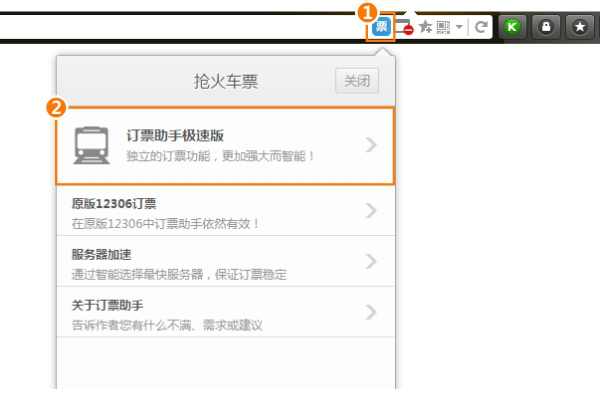Open the dropdown arrow next to QR code
This screenshot has height=404, width=600.
pyautogui.click(x=458, y=28)
